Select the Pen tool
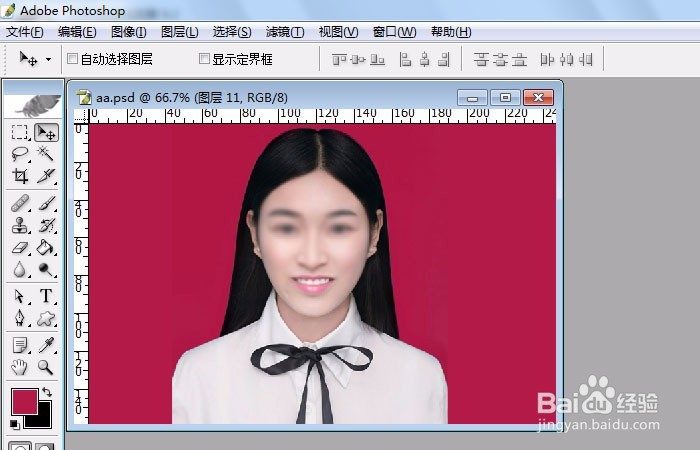The width and height of the screenshot is (700, 450). 19,318
